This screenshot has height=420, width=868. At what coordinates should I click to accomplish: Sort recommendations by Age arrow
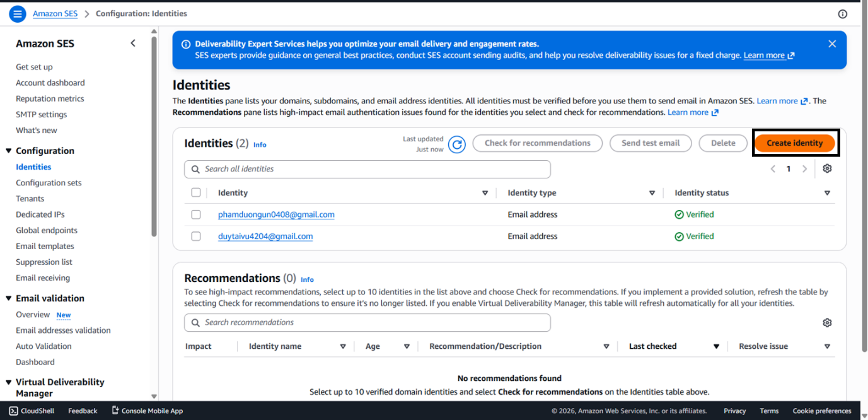407,346
